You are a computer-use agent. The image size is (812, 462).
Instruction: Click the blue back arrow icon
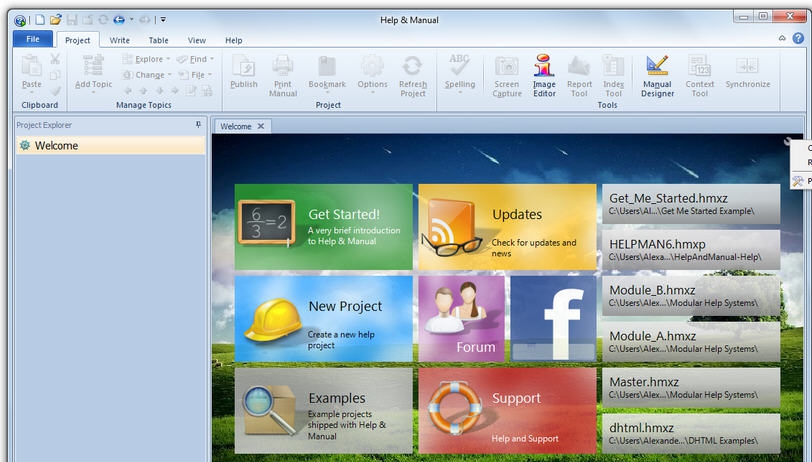click(x=119, y=20)
